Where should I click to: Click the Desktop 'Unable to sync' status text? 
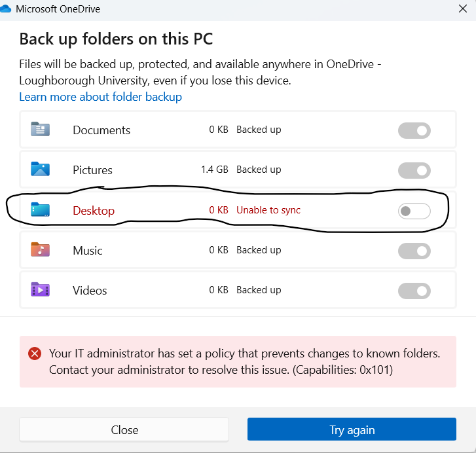click(268, 210)
